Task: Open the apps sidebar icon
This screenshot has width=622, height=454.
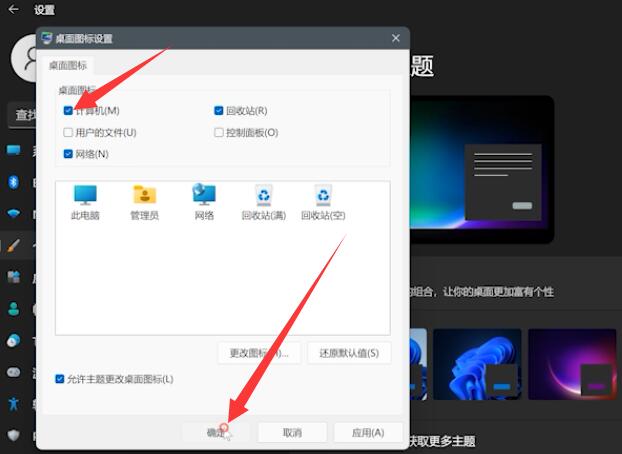Action: coord(13,277)
